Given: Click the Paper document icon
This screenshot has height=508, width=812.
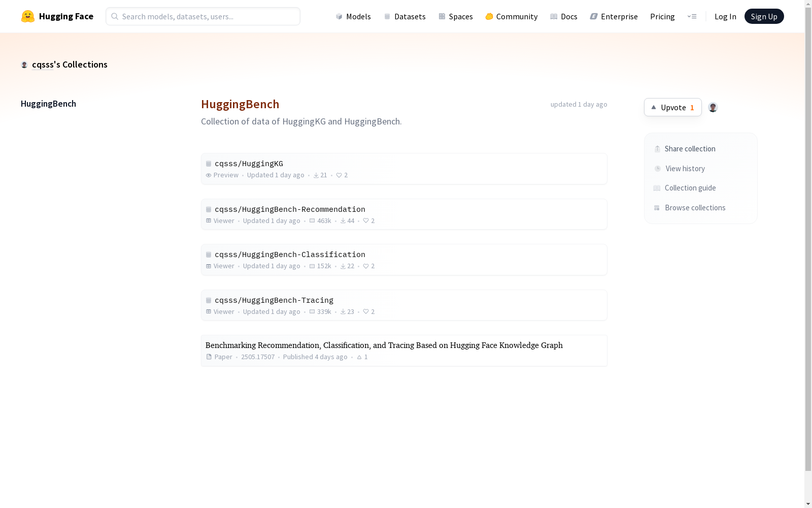Looking at the screenshot, I should point(209,357).
